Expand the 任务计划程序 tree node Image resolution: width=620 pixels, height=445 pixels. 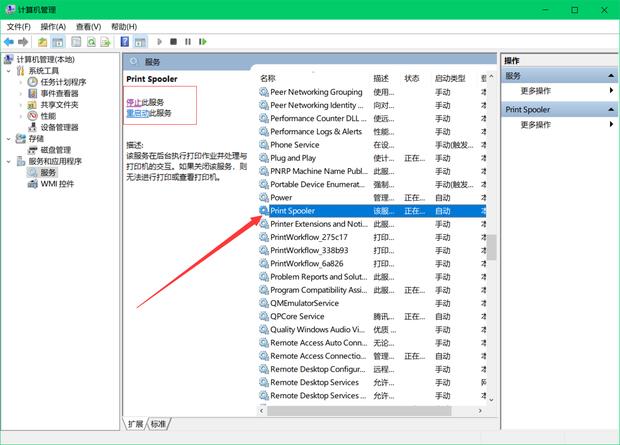[20, 82]
